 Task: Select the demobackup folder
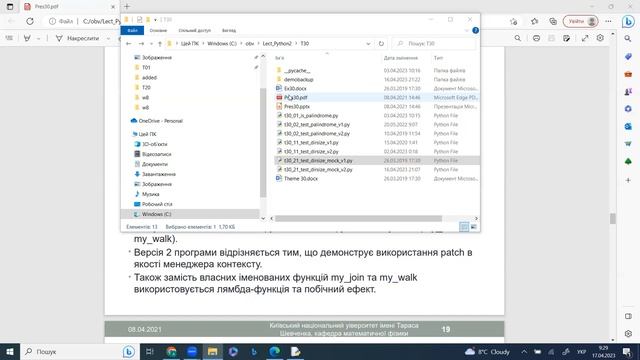click(x=298, y=80)
